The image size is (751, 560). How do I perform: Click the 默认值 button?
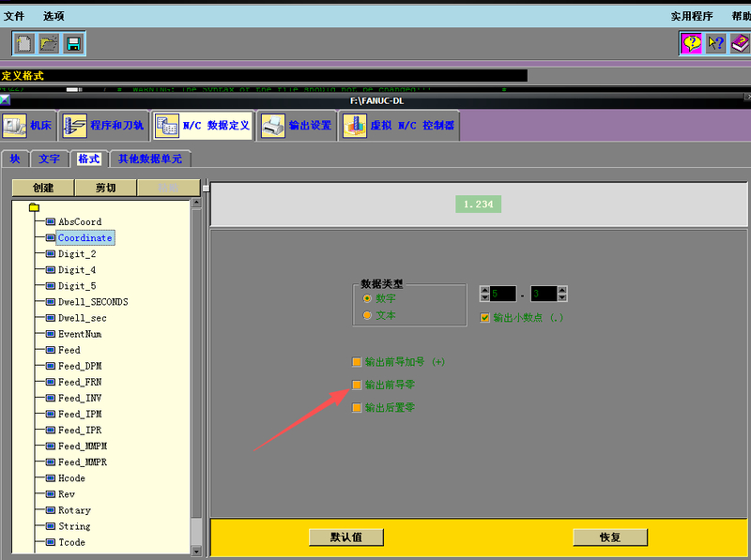pos(346,537)
